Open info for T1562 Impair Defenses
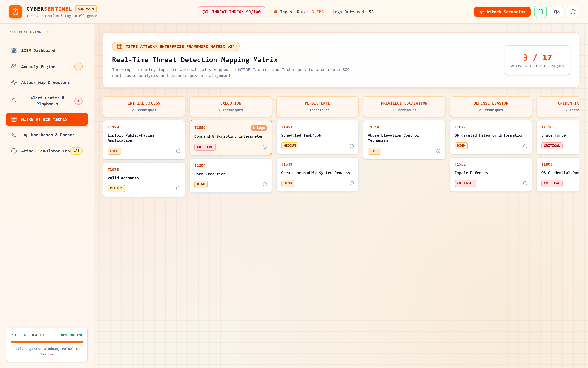588x368 pixels. 525,183
